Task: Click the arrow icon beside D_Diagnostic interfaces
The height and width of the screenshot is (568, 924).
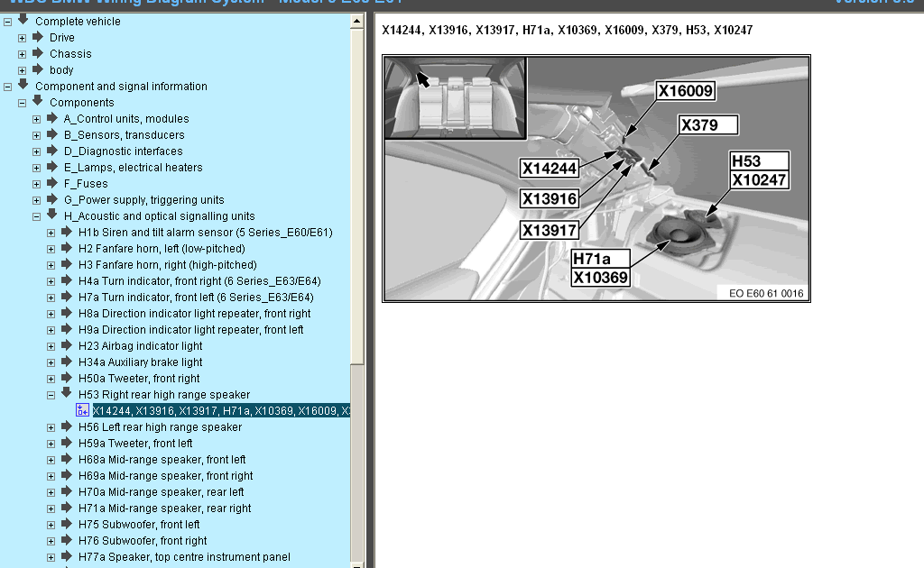Action: click(x=51, y=151)
